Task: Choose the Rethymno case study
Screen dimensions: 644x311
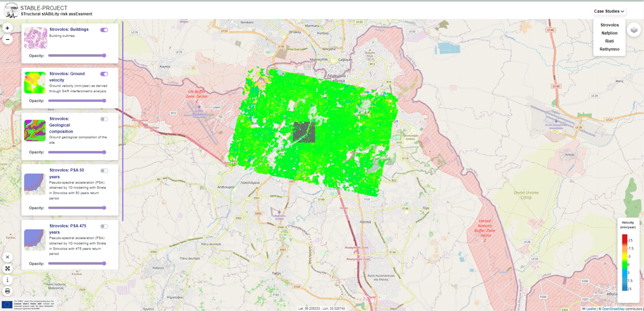Action: (x=609, y=49)
